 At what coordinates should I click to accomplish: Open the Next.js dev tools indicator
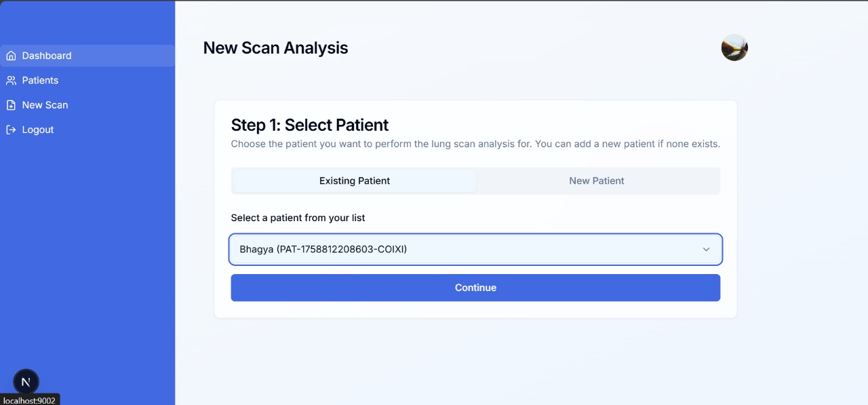point(26,382)
